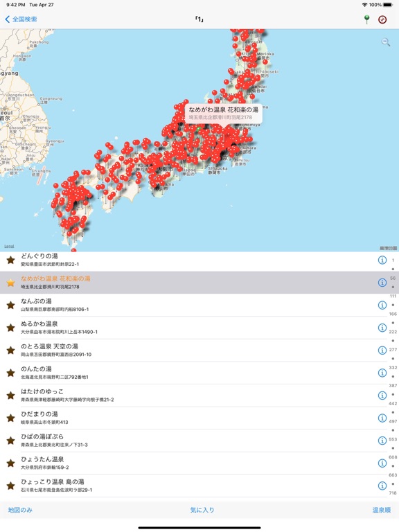Screen dimensions: 399x532
Task: Open info for ひょっこり温泉 島の湯
Action: tap(382, 486)
